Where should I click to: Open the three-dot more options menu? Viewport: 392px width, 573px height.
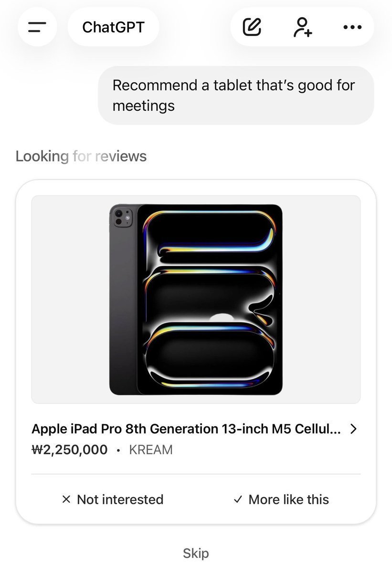352,27
